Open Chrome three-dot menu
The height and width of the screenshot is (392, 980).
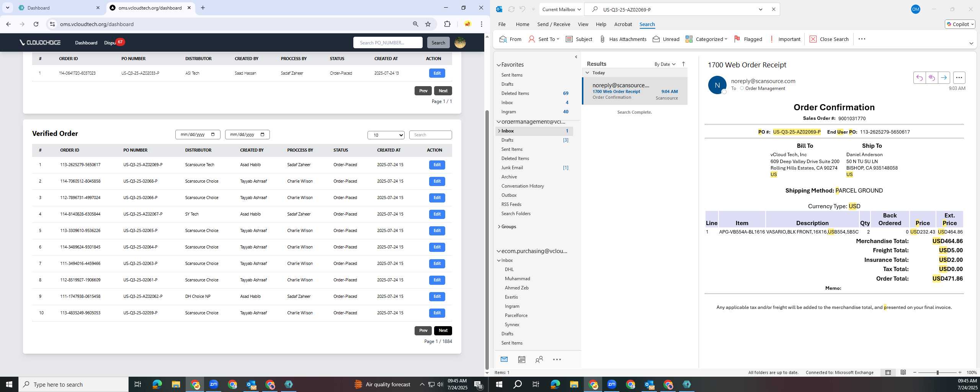pyautogui.click(x=481, y=24)
